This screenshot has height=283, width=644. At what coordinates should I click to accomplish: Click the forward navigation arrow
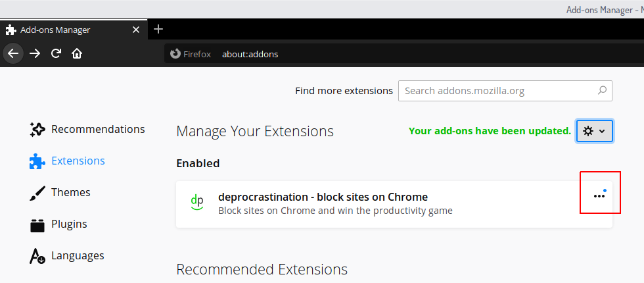coord(35,53)
